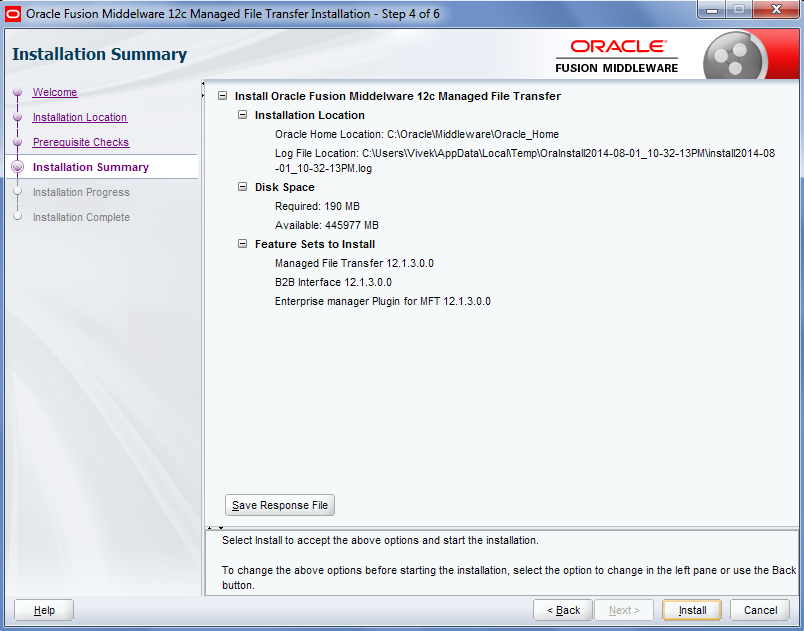Select Managed File Transfer 12.1.3.0.0 row

[354, 263]
